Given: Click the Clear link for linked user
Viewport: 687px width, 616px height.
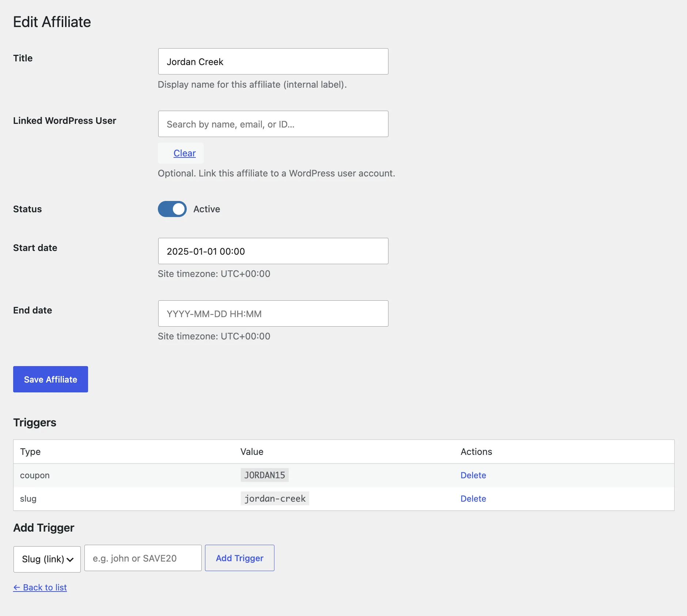Looking at the screenshot, I should (x=185, y=153).
